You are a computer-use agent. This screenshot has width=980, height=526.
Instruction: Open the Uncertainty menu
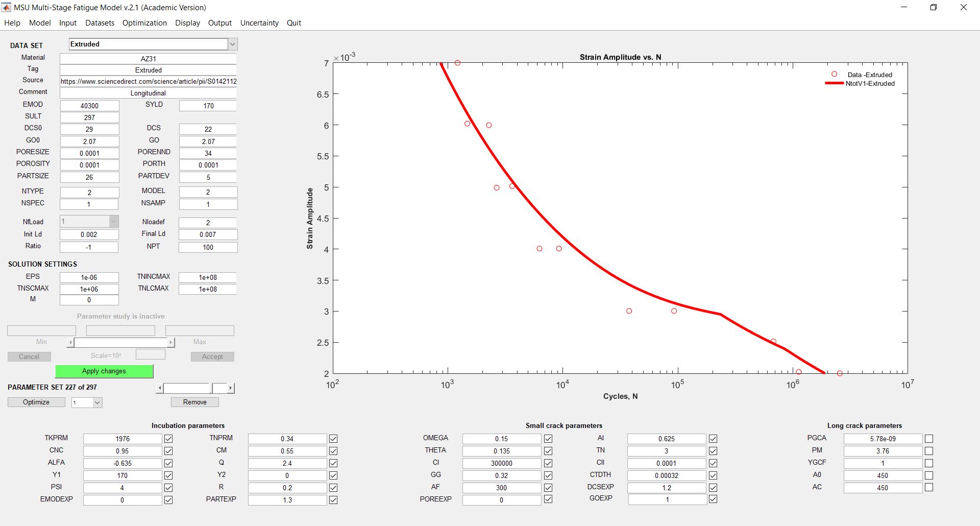pyautogui.click(x=259, y=23)
